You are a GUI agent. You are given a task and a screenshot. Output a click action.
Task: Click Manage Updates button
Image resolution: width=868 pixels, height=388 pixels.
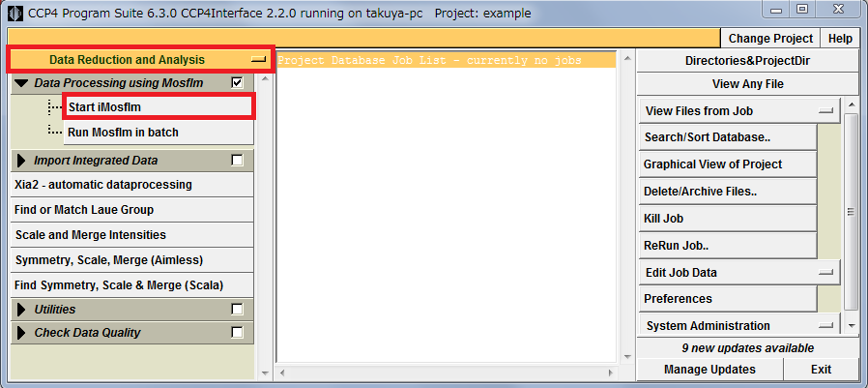pos(709,370)
